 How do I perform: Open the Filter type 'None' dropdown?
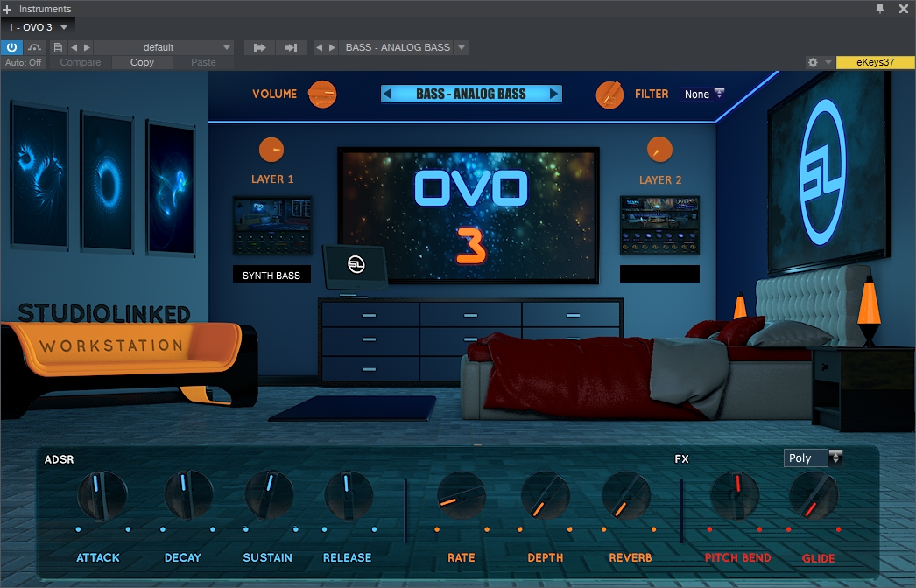[704, 94]
